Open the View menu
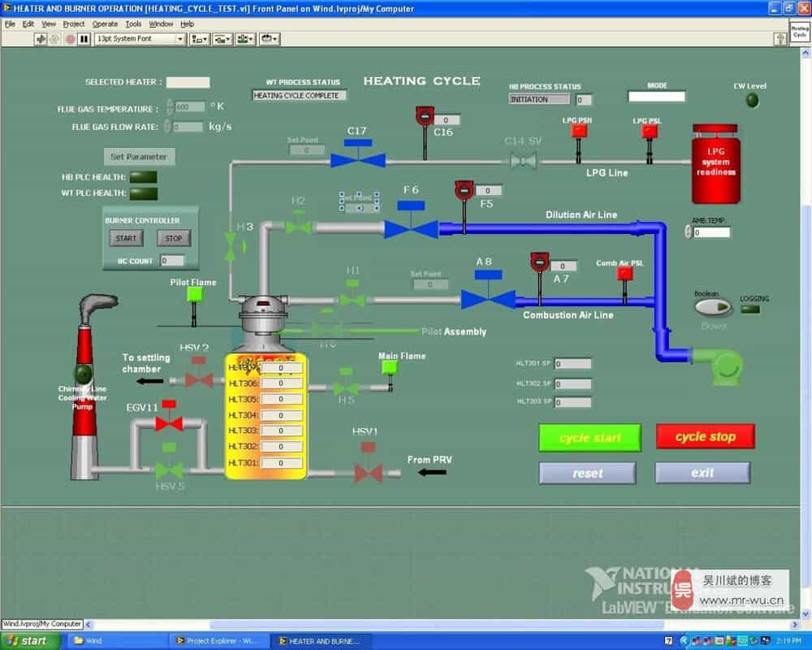 (x=49, y=24)
